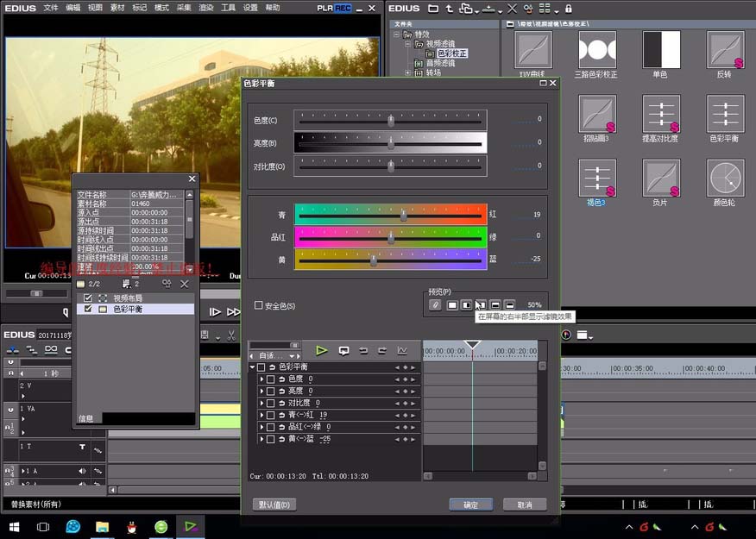The height and width of the screenshot is (539, 756).
Task: Expand the 2 V track
Action: pyautogui.click(x=23, y=396)
